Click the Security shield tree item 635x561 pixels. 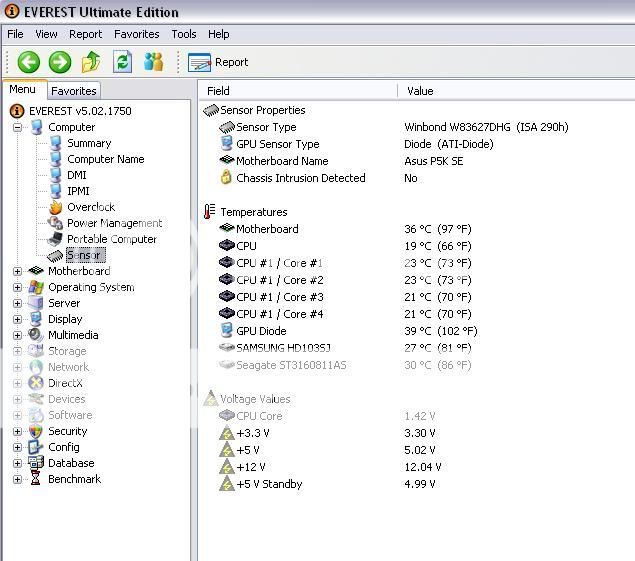(x=67, y=431)
